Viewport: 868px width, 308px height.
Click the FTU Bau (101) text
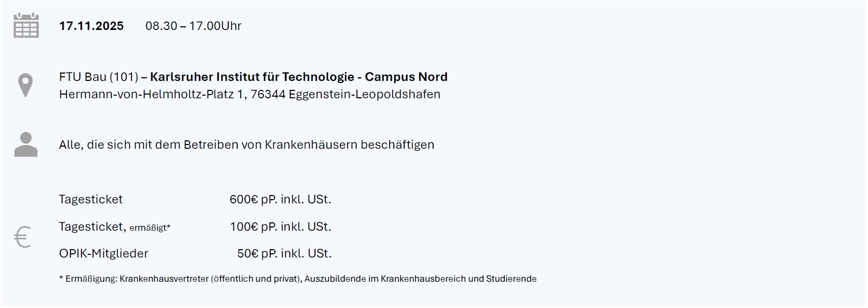pyautogui.click(x=98, y=77)
